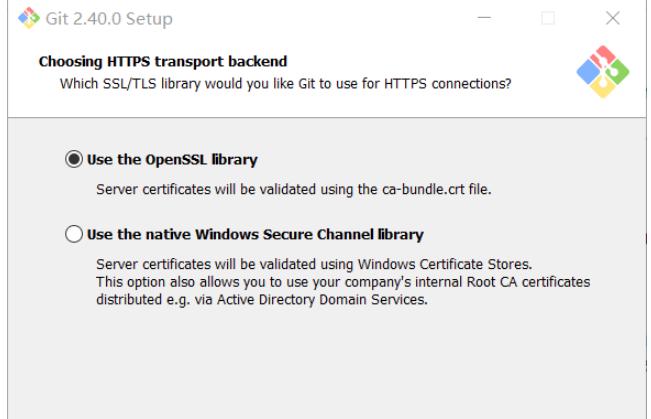Choose the native Windows Secure Channel radio button

click(x=74, y=235)
